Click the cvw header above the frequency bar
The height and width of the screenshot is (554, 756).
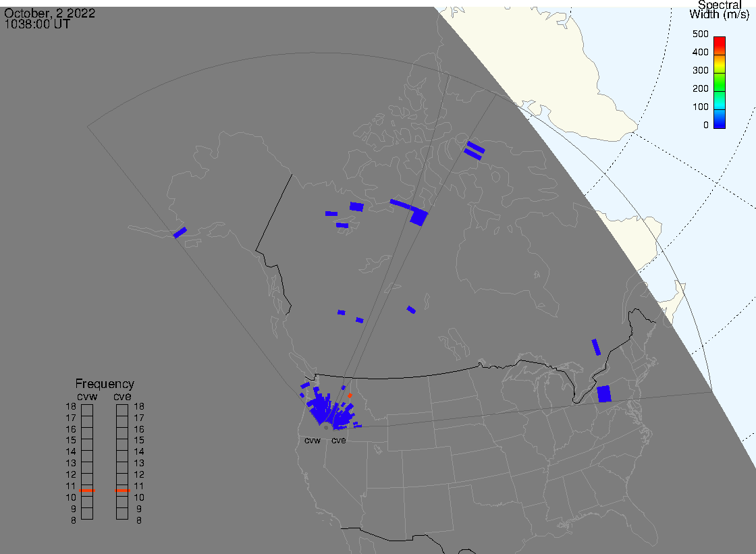pyautogui.click(x=87, y=396)
